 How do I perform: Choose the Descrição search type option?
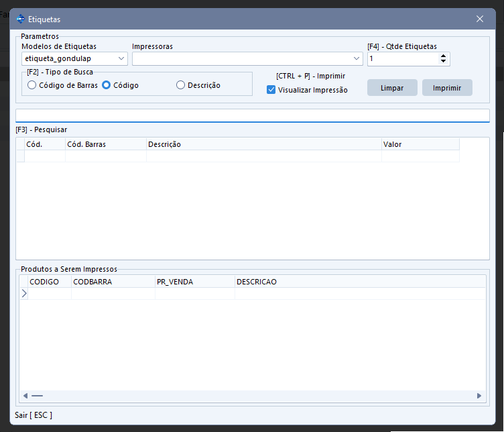pyautogui.click(x=181, y=85)
